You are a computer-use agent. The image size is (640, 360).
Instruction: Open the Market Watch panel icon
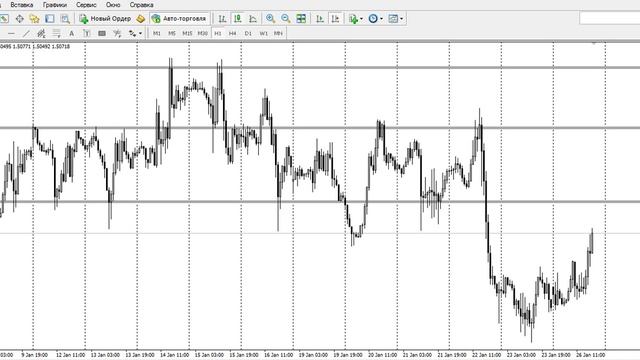coord(4,18)
